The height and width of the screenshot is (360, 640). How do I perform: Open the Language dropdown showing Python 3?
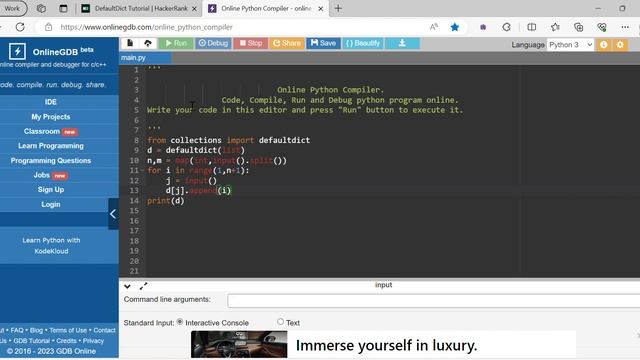[570, 44]
